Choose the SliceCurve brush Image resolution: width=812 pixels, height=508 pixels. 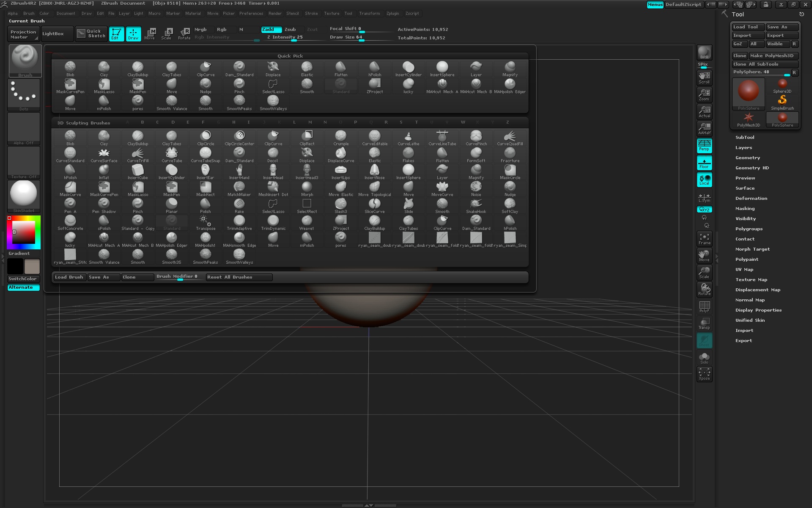[375, 206]
